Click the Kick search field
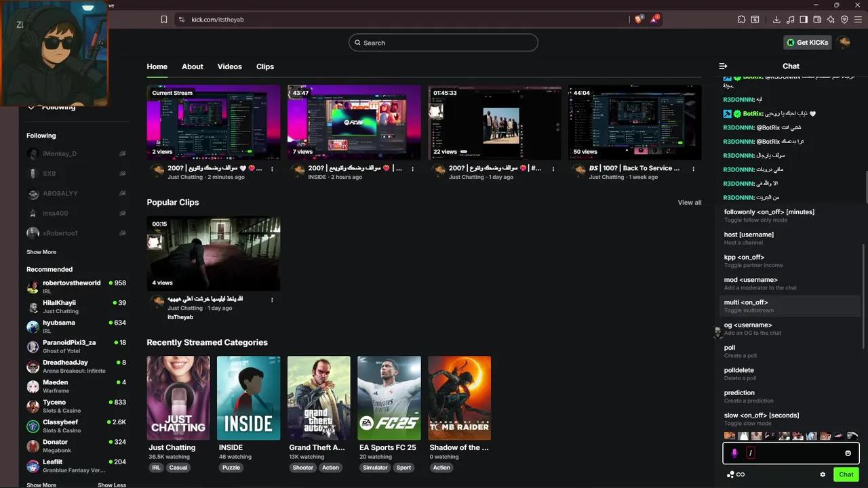Viewport: 868px width, 488px height. point(443,43)
